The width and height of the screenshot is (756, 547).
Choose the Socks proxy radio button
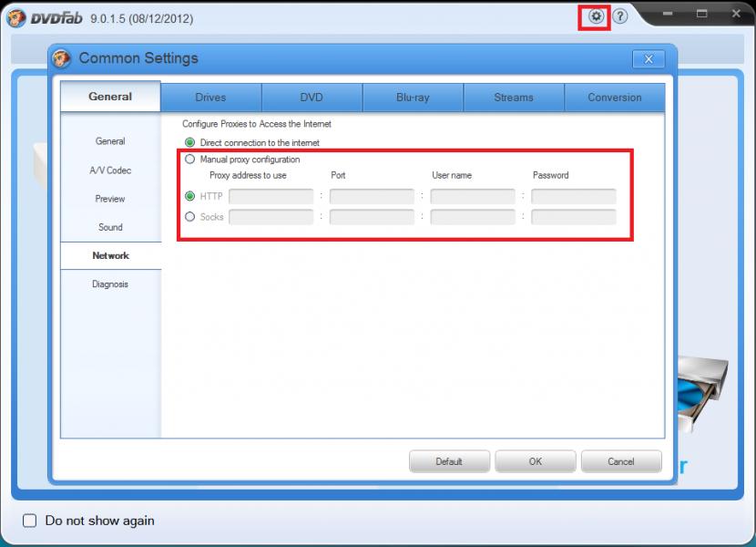[190, 217]
